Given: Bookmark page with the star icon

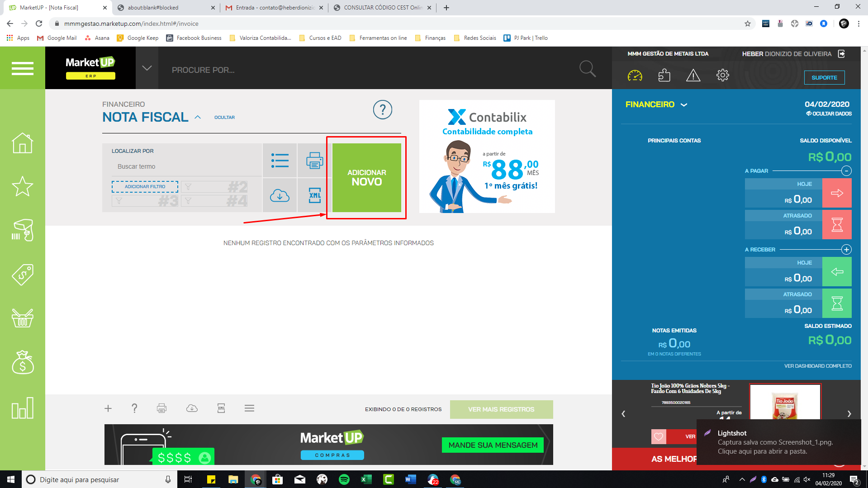Looking at the screenshot, I should click(x=748, y=24).
